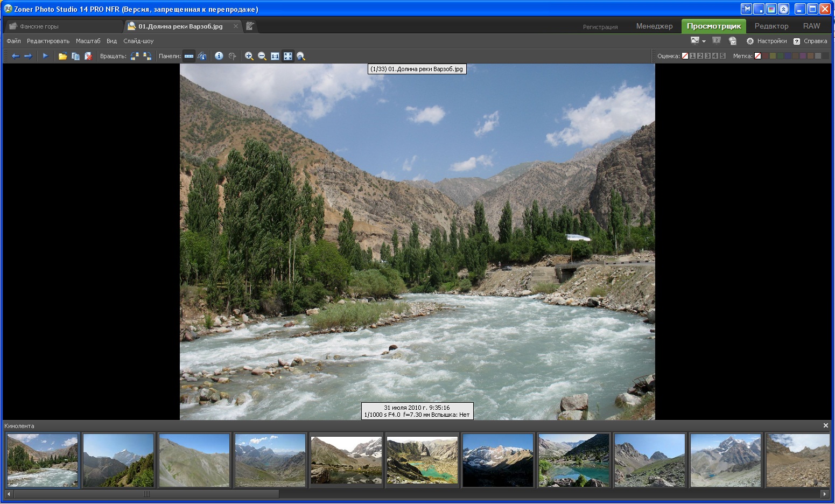This screenshot has height=504, width=835.
Task: Open the Масштаб menu
Action: (88, 41)
